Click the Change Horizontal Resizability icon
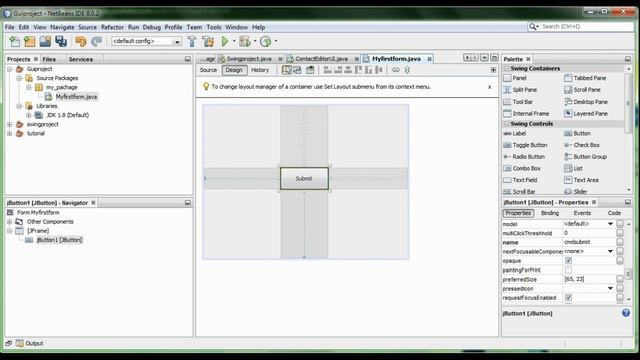Image resolution: width=640 pixels, height=360 pixels. [x=396, y=70]
